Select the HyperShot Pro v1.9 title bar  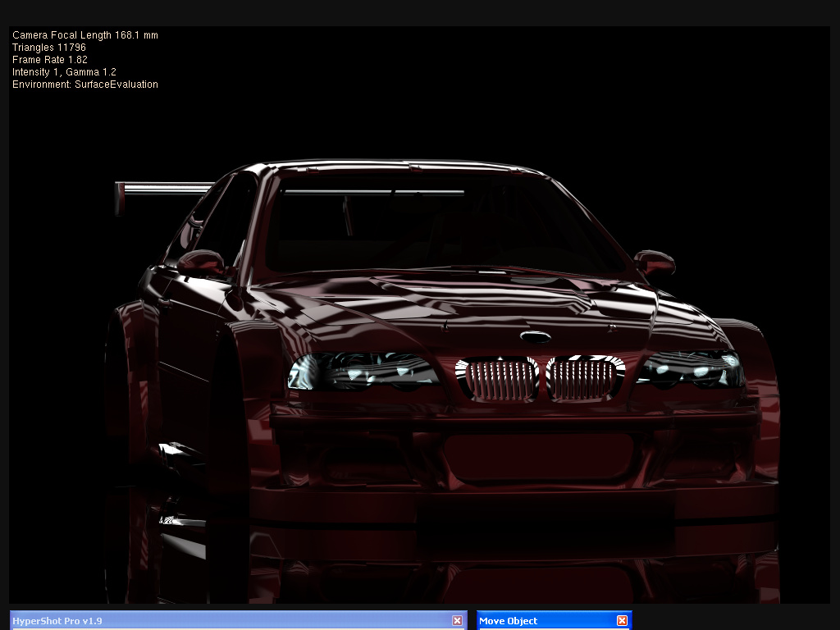pyautogui.click(x=239, y=620)
